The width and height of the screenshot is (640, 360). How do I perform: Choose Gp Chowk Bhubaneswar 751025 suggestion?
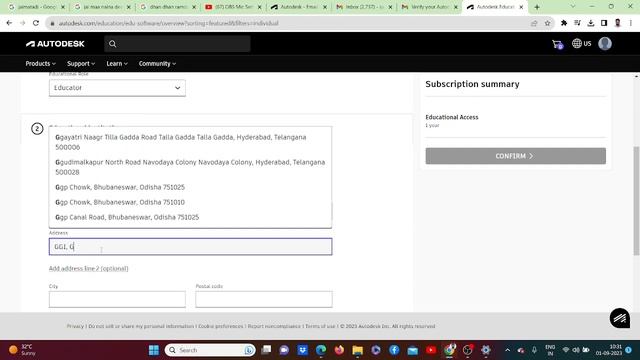190,187
